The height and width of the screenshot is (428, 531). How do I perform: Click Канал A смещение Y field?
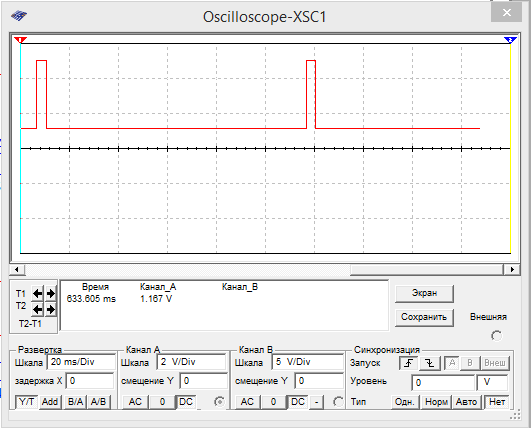click(x=204, y=381)
